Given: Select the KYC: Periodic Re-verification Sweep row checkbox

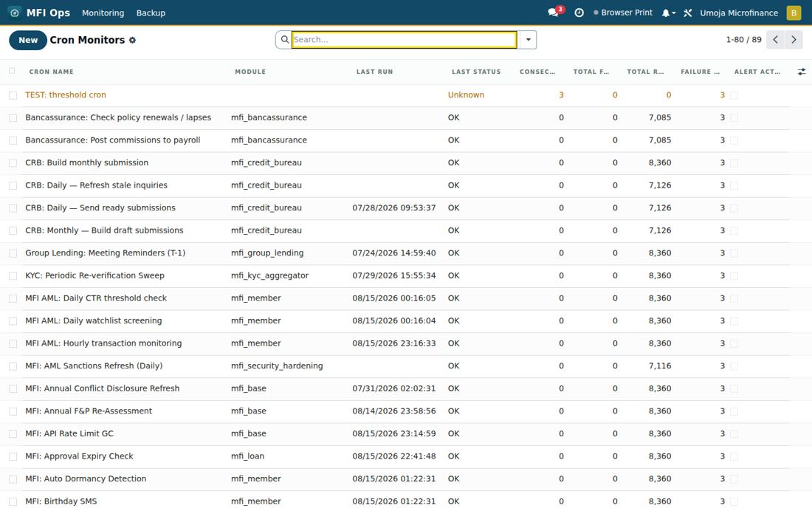Looking at the screenshot, I should pos(13,276).
